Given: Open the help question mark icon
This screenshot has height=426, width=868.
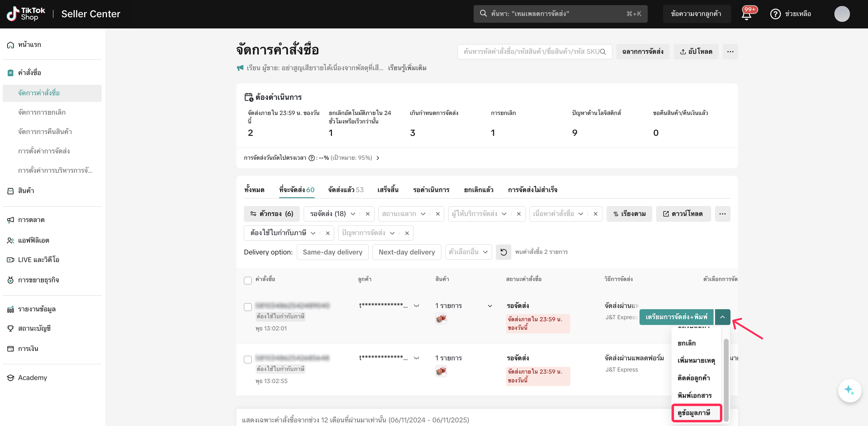Looking at the screenshot, I should 775,14.
